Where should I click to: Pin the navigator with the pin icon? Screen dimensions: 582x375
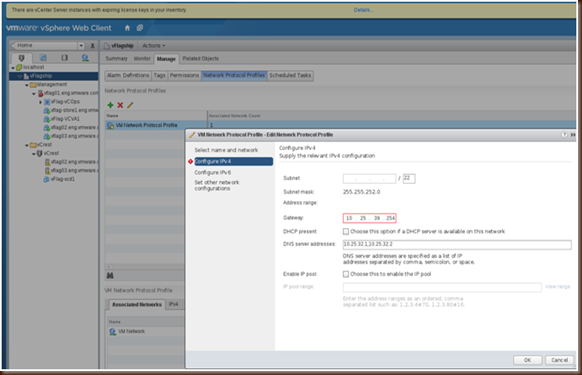(x=92, y=46)
